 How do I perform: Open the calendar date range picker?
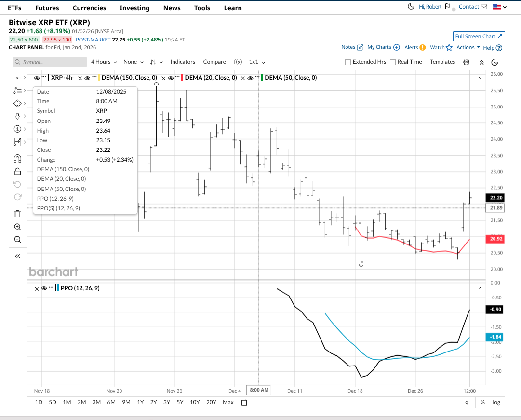[244, 403]
